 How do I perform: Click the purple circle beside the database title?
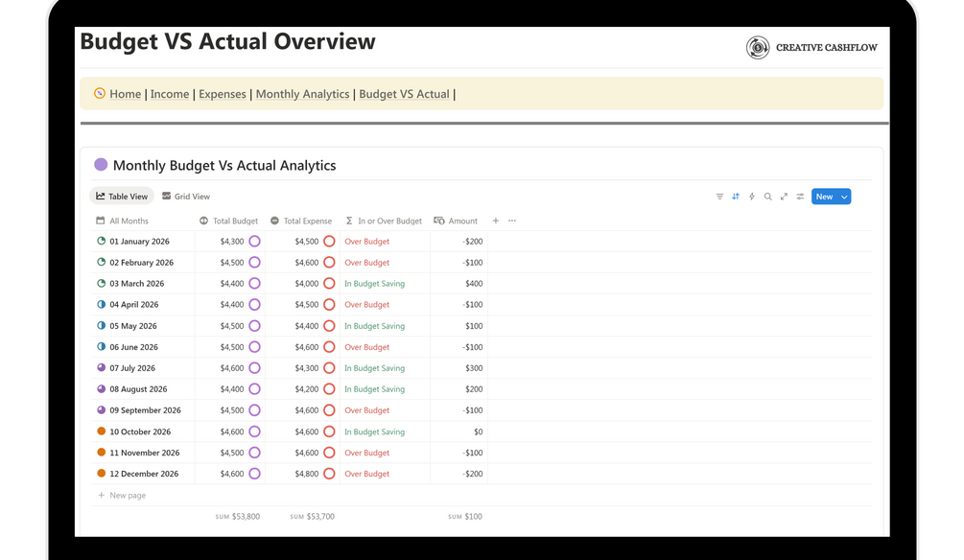[101, 165]
